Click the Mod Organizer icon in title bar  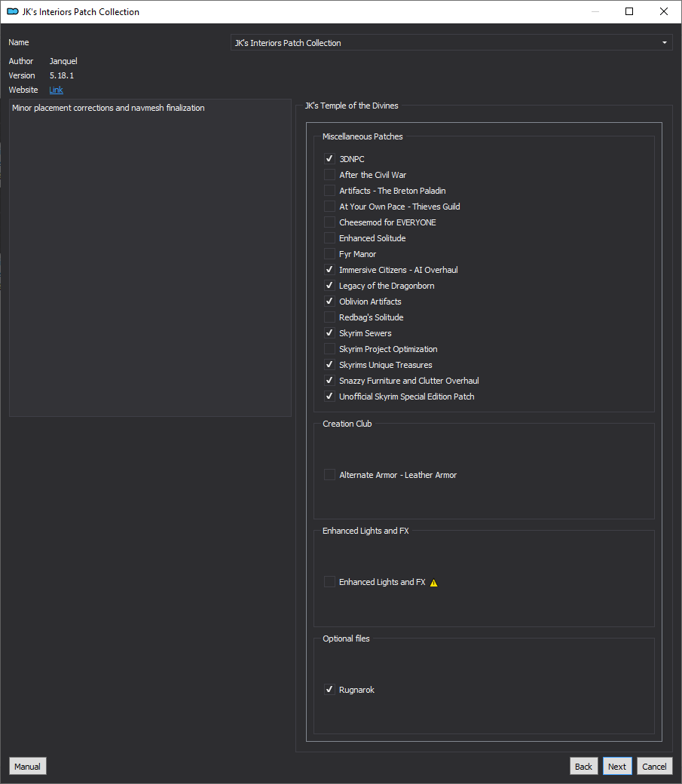pyautogui.click(x=13, y=11)
